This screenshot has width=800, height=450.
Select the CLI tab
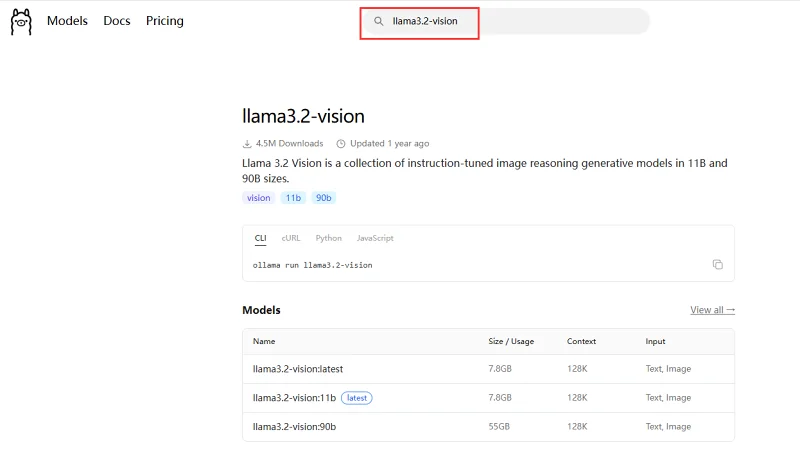[x=260, y=238]
